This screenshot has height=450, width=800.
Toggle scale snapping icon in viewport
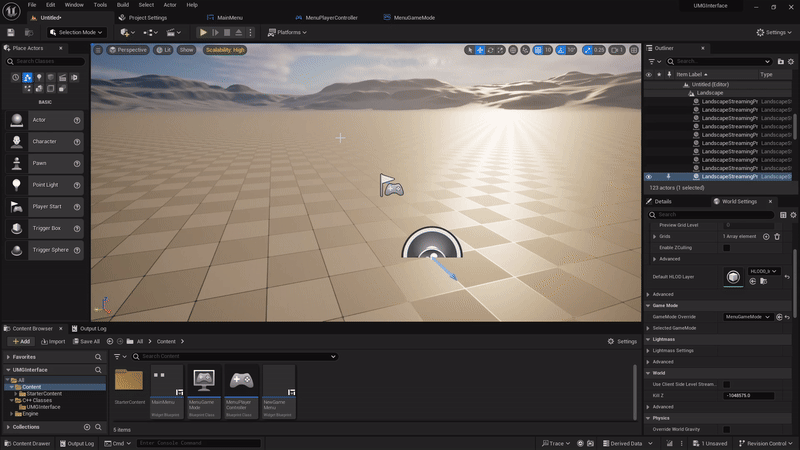[588, 50]
